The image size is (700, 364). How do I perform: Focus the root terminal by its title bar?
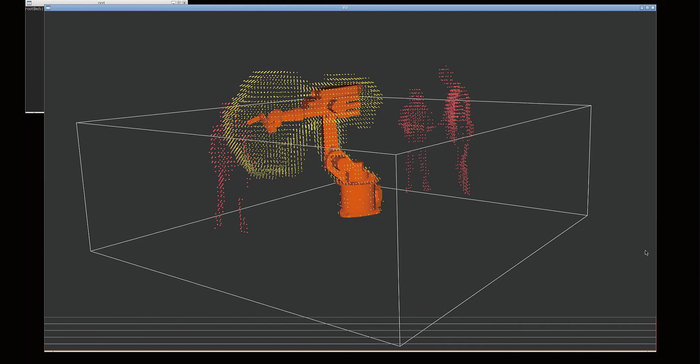tap(102, 2)
